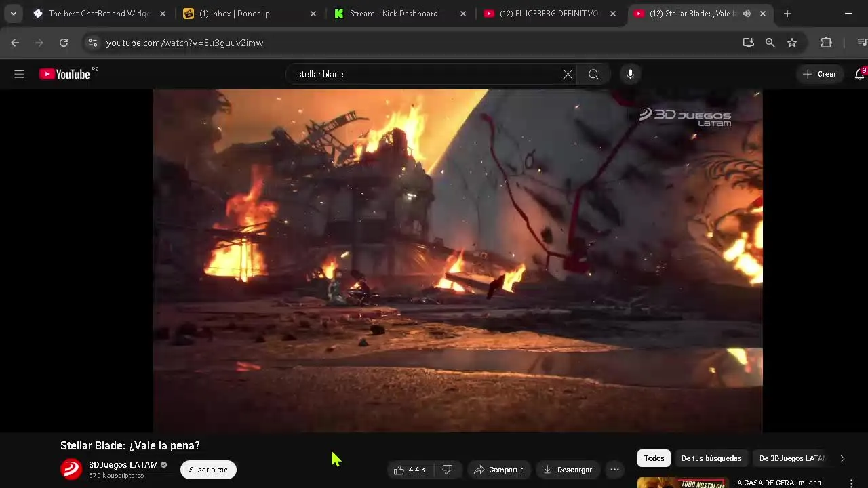Install app icon in address bar
This screenshot has height=488, width=868.
[748, 43]
